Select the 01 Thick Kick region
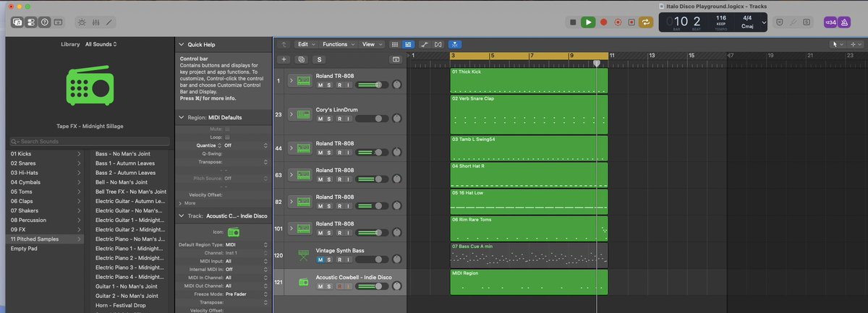This screenshot has height=313, width=868. click(x=529, y=81)
